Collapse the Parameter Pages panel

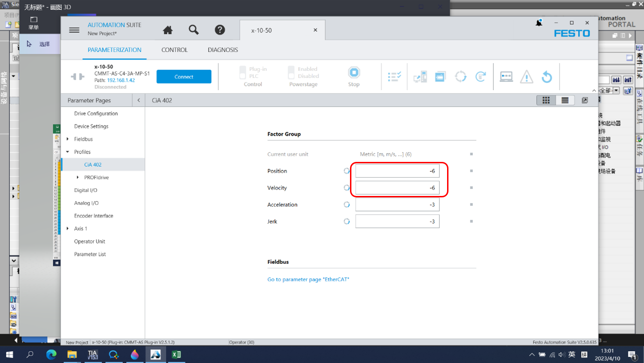click(139, 100)
